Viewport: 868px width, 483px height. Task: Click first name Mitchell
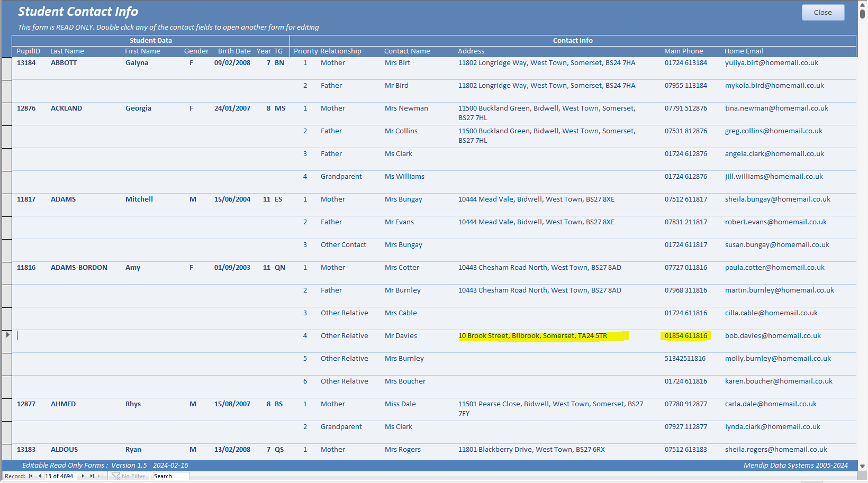[x=139, y=199]
